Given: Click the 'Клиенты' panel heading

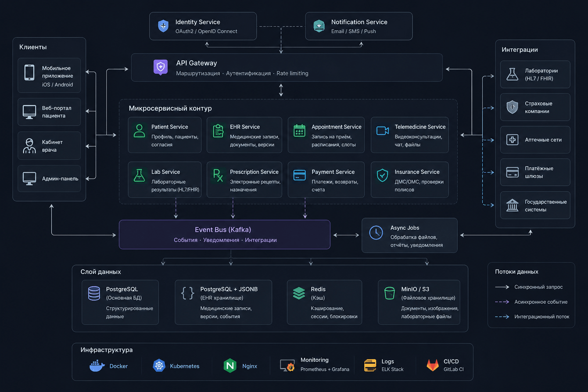Looking at the screenshot, I should [33, 47].
